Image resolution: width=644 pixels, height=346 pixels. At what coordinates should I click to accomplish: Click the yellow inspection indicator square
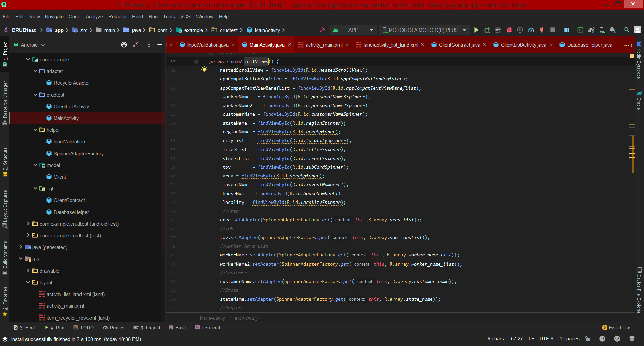coord(632,56)
